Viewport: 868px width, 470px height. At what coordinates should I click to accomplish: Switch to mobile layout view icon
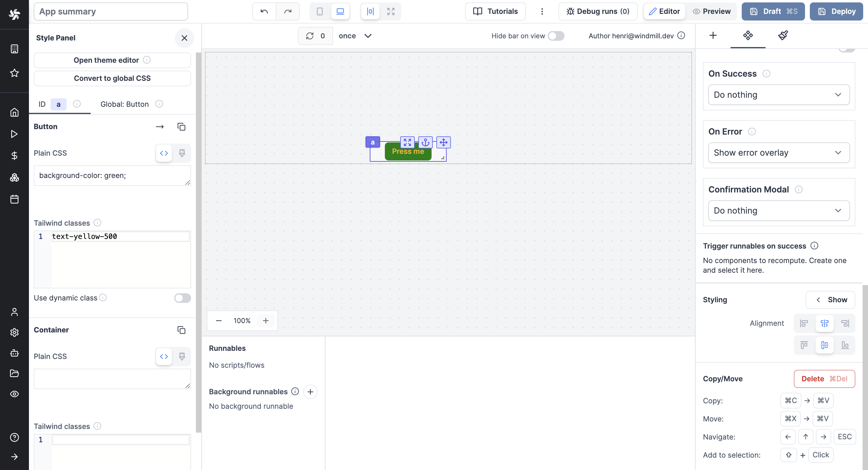(320, 11)
